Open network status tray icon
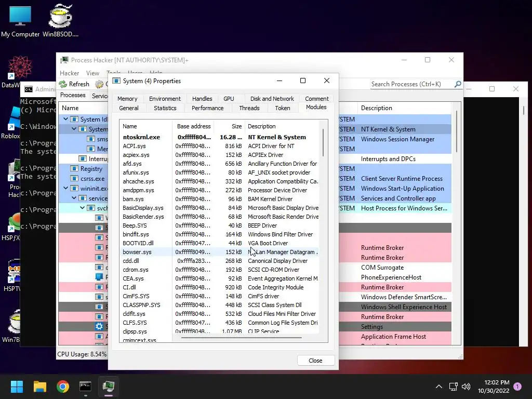Image resolution: width=532 pixels, height=399 pixels. 453,387
